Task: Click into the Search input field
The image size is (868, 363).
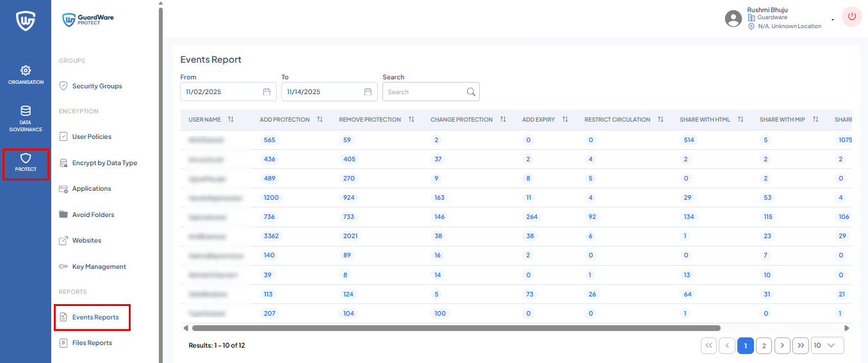Action: [x=423, y=92]
